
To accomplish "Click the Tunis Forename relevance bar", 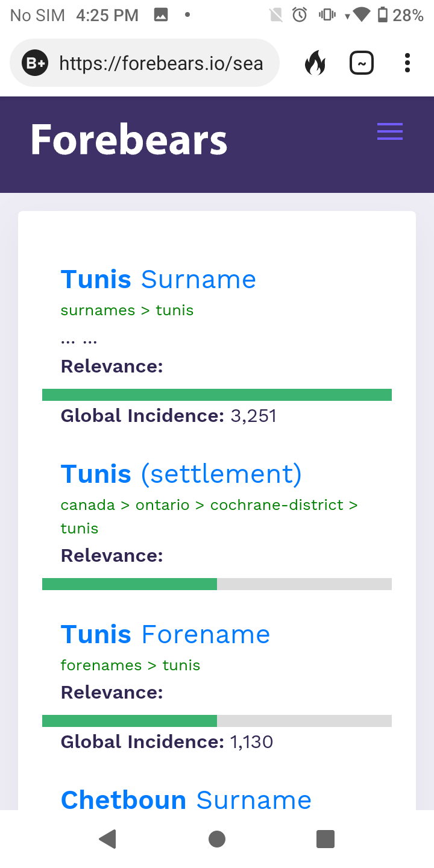I will 217,721.
